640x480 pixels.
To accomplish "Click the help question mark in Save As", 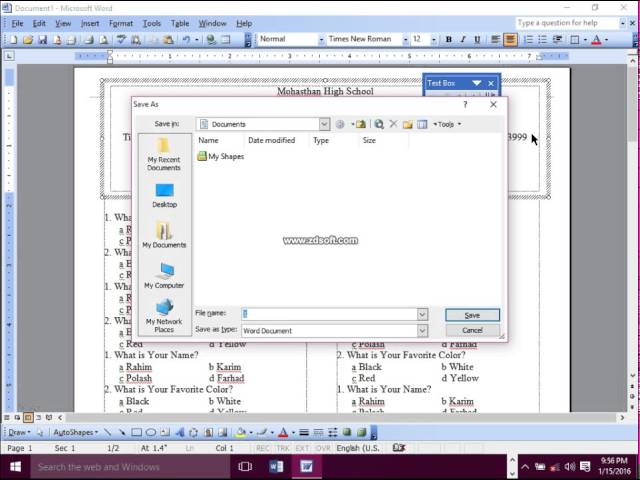I will [x=465, y=104].
